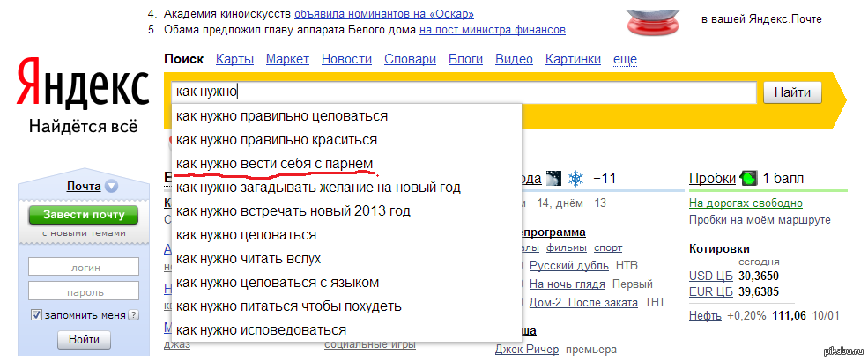Open the ещё menu of more services
The image size is (868, 361).
click(x=624, y=59)
